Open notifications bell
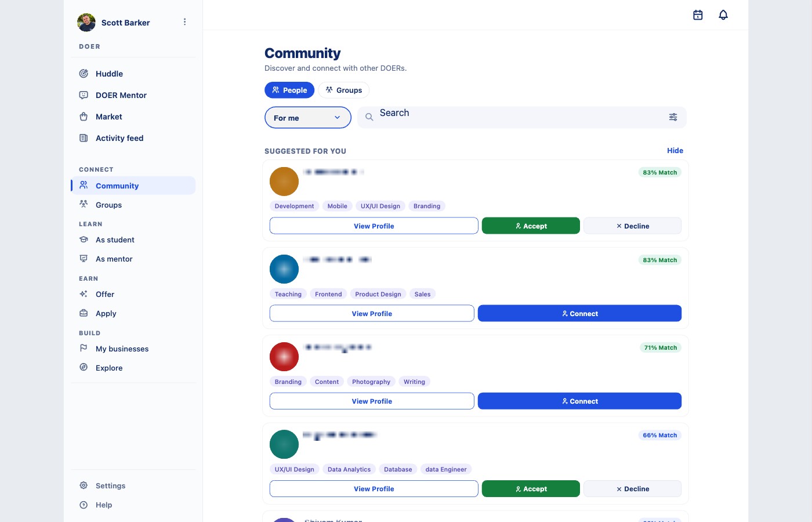812x522 pixels. tap(723, 15)
